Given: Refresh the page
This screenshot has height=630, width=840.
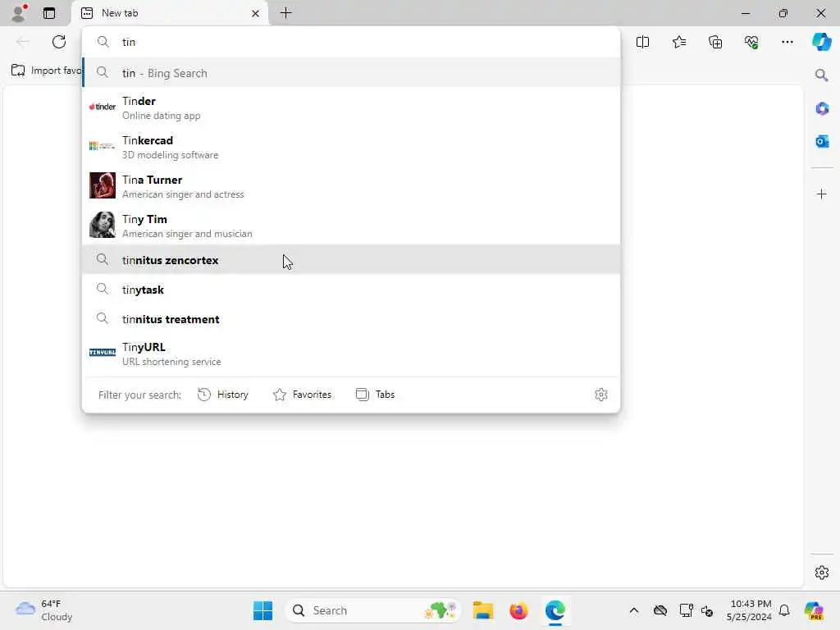Looking at the screenshot, I should click(59, 42).
